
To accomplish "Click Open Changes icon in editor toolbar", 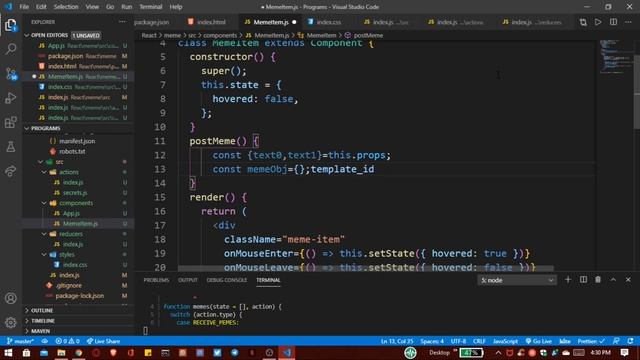I will [x=583, y=22].
